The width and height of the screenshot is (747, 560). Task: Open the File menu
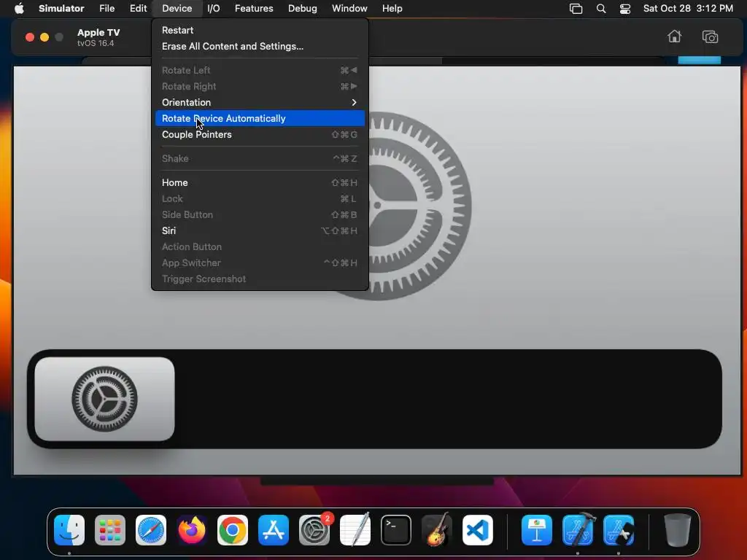(x=107, y=8)
